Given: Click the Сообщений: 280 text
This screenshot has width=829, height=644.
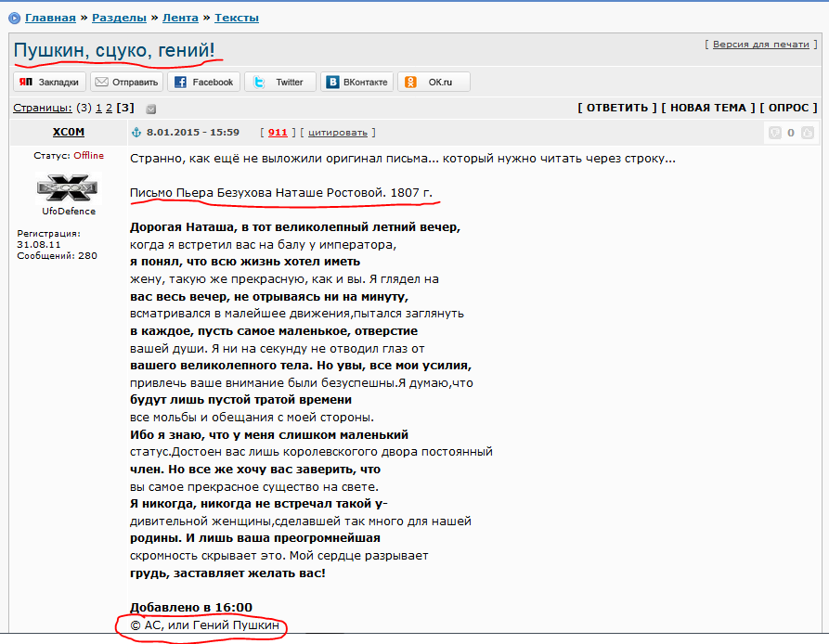Looking at the screenshot, I should point(58,256).
